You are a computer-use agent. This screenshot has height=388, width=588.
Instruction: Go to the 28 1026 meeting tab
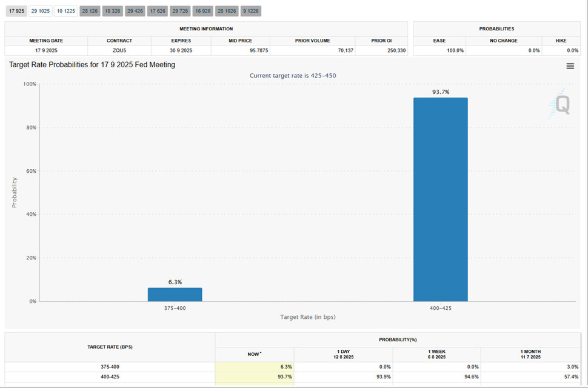tap(227, 11)
